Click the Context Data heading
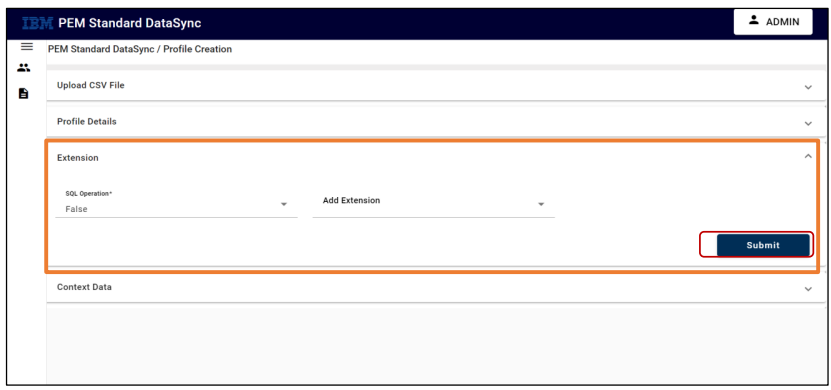The height and width of the screenshot is (390, 831). [84, 287]
